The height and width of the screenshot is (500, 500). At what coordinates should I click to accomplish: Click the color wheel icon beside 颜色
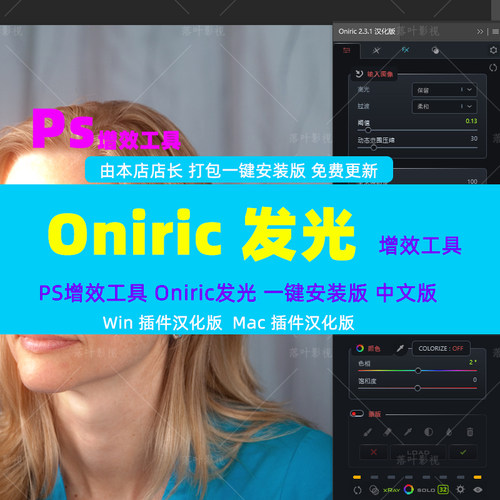click(360, 348)
